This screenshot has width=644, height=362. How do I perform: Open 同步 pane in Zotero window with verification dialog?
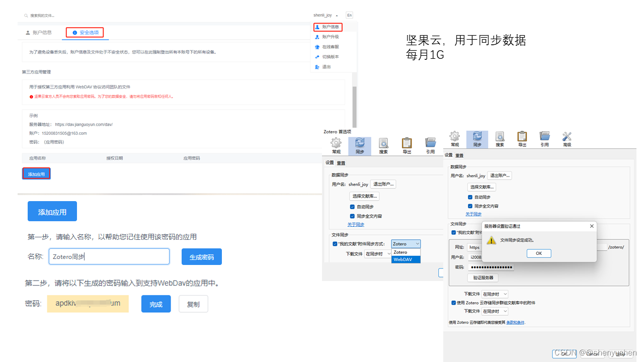(477, 139)
